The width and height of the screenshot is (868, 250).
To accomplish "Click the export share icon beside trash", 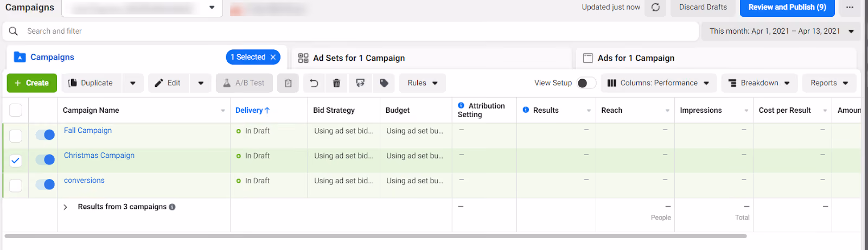I will point(360,83).
